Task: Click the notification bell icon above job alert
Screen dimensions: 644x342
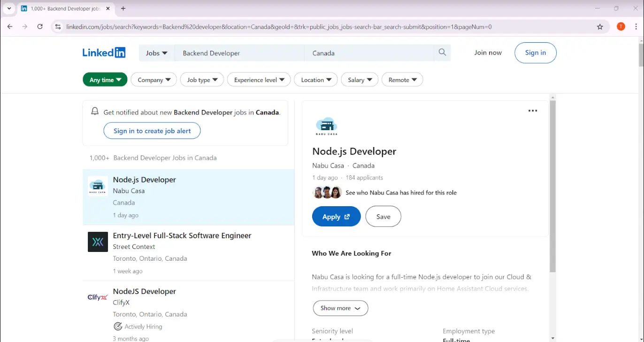Action: (x=95, y=110)
